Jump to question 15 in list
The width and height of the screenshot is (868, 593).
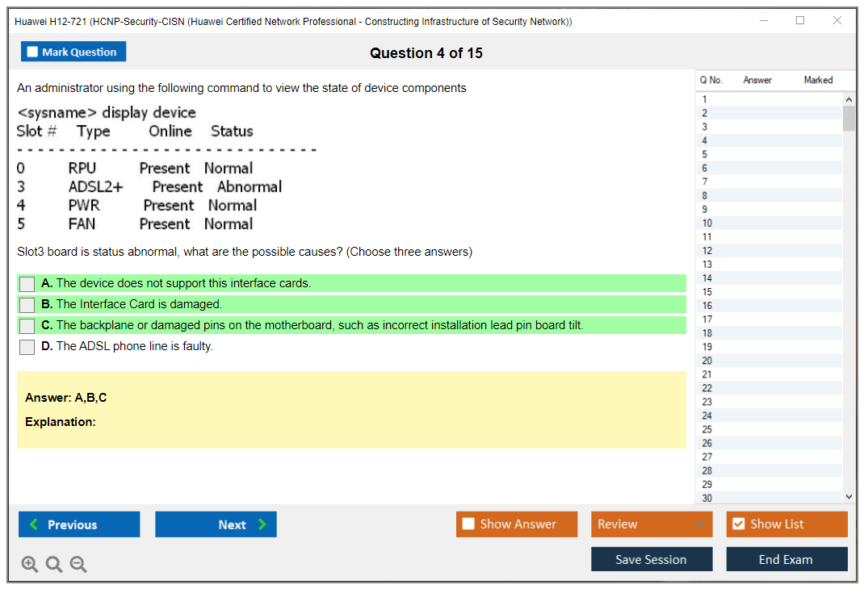pos(707,292)
